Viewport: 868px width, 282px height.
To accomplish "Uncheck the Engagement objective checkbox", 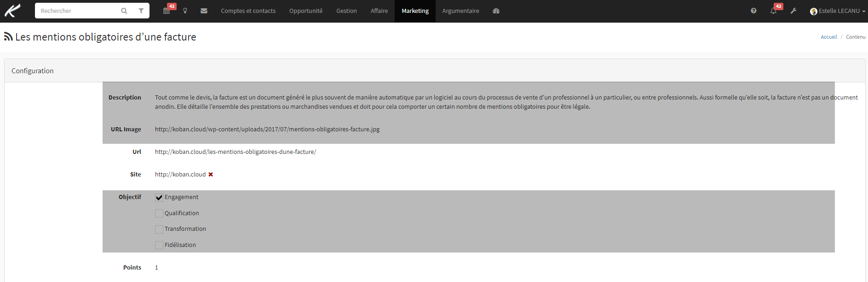I will (159, 197).
